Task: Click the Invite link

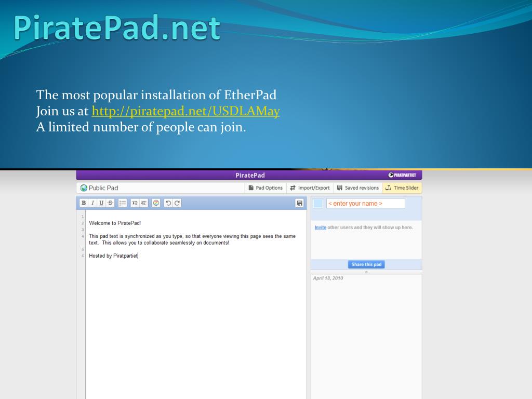Action: (x=320, y=228)
